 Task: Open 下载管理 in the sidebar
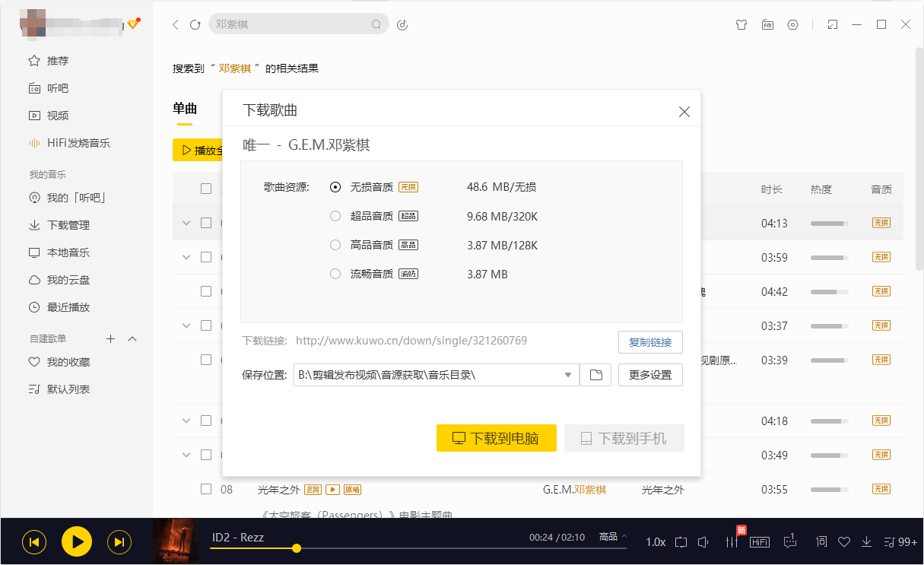59,225
